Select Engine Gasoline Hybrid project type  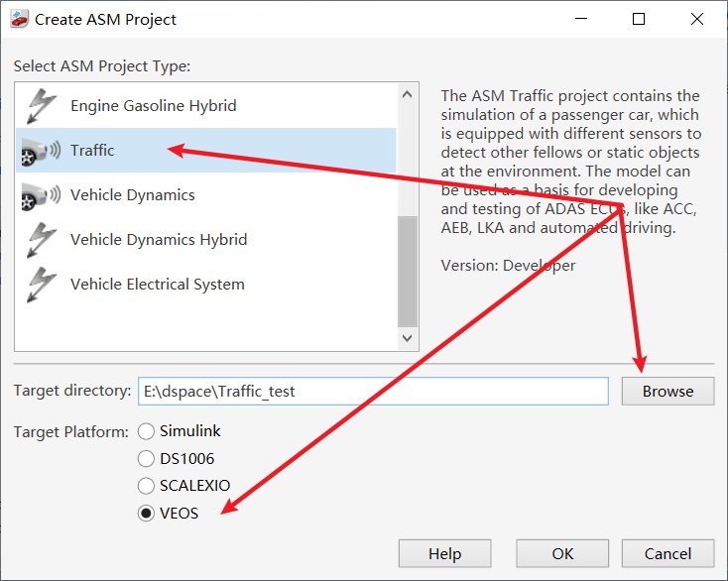pos(205,106)
